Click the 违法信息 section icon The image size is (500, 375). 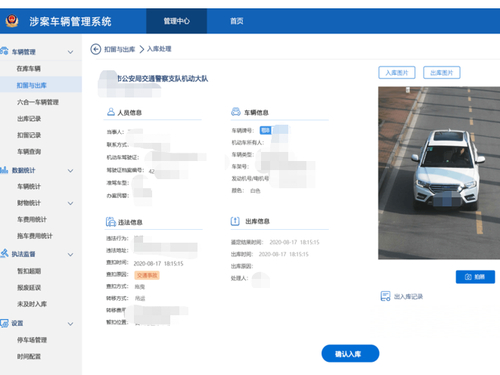110,222
